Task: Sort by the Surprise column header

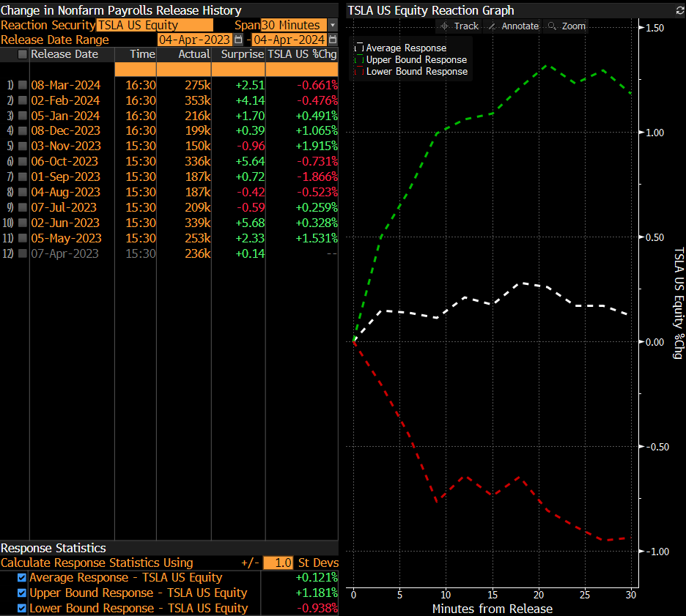Action: 243,54
